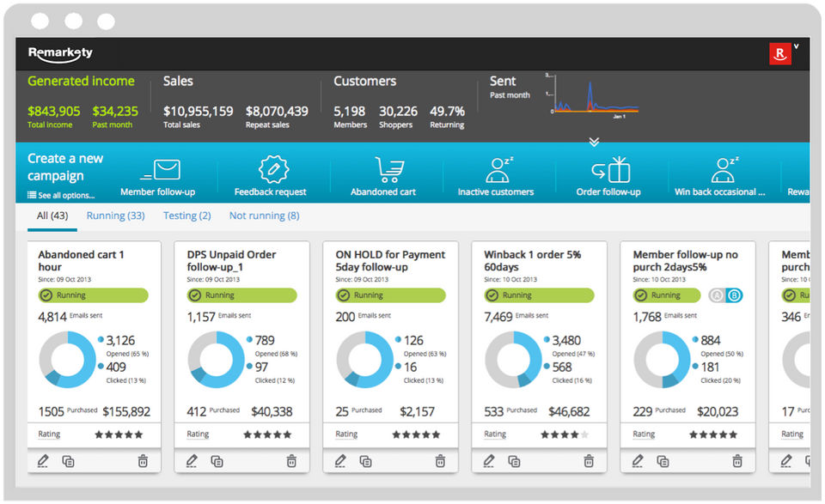
Task: Delete the ON HOLD for Payment campaign
Action: (440, 461)
